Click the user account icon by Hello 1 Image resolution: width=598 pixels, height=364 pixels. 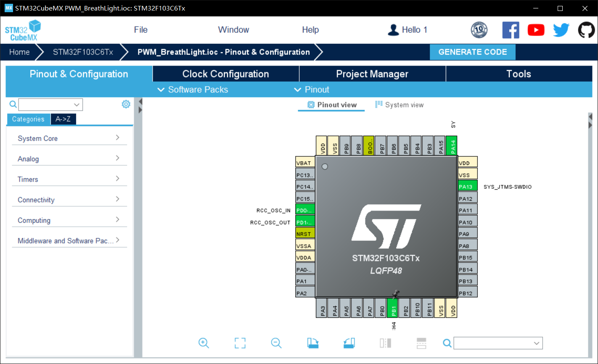(393, 30)
